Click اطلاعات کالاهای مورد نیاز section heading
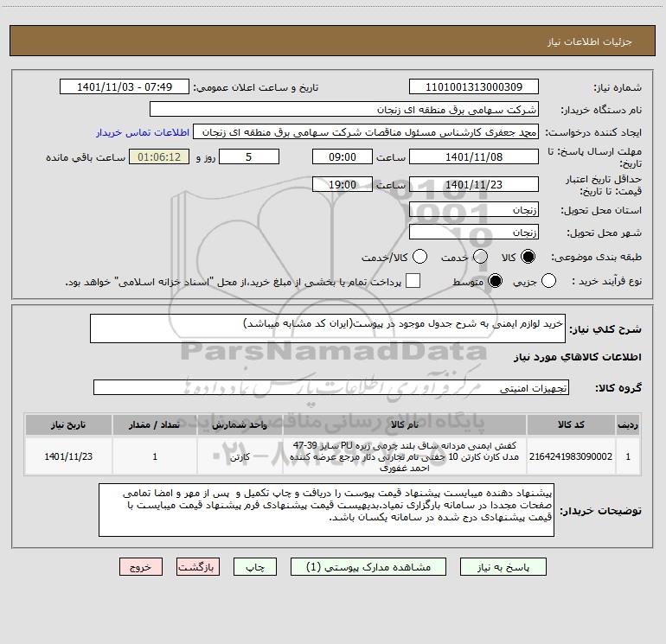Screen dimensions: 666x644 (577, 357)
